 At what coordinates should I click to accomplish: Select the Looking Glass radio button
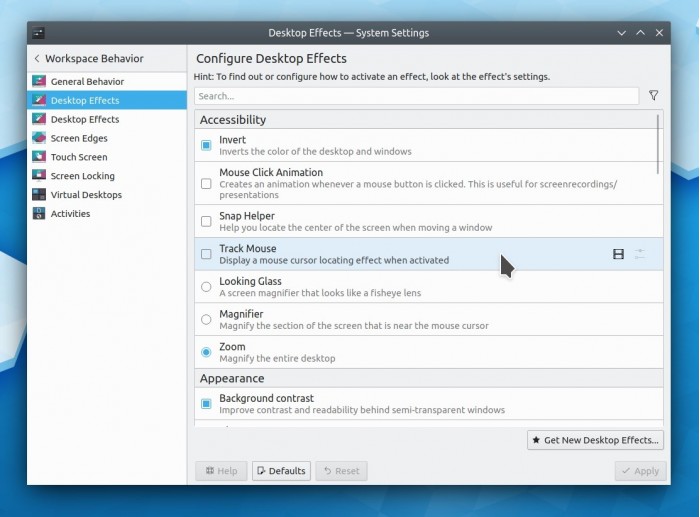click(206, 287)
